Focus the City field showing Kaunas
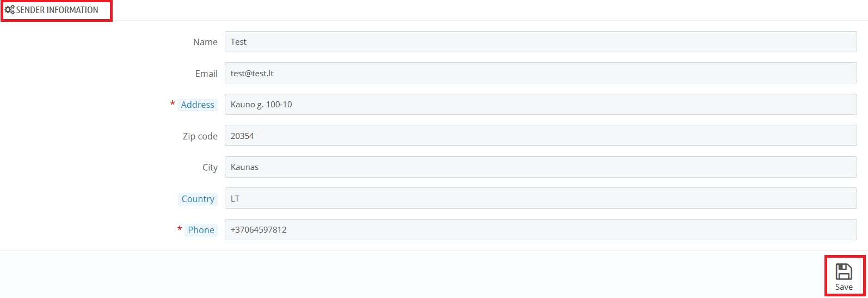The height and width of the screenshot is (298, 868). (x=540, y=167)
